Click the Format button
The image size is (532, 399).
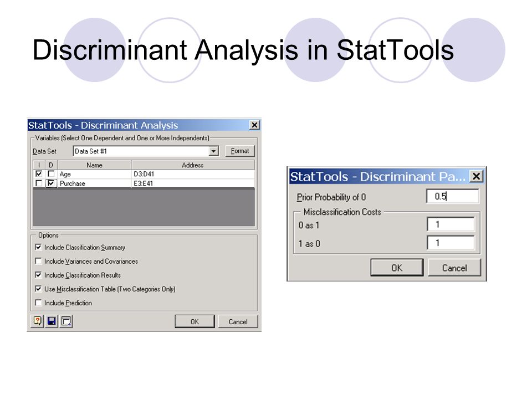[x=240, y=151]
